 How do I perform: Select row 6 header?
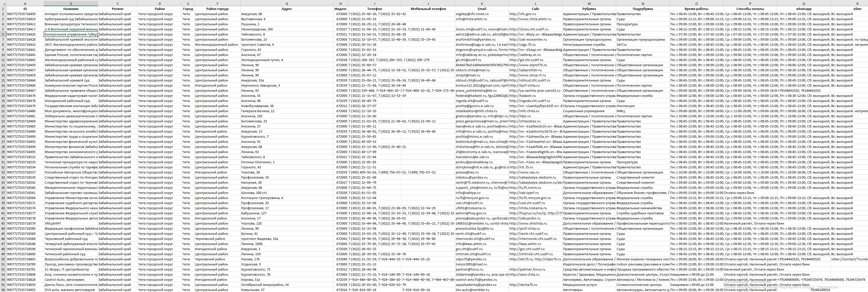tap(3, 34)
